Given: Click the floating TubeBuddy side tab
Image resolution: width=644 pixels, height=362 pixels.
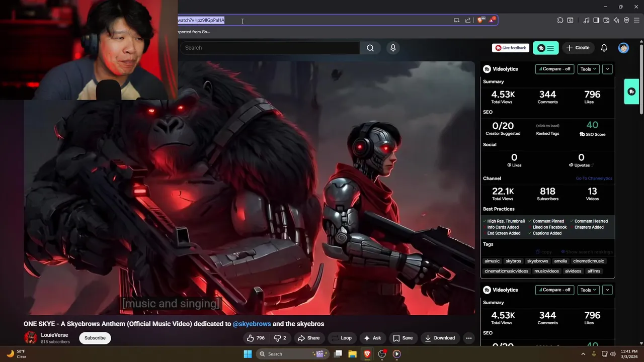Looking at the screenshot, I should 631,92.
